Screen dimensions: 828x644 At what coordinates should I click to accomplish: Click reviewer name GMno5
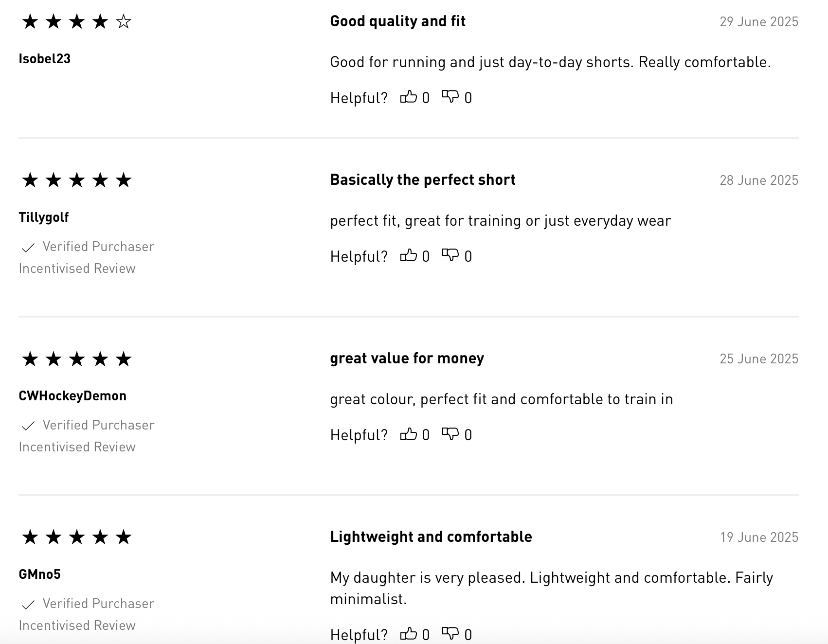coord(40,574)
